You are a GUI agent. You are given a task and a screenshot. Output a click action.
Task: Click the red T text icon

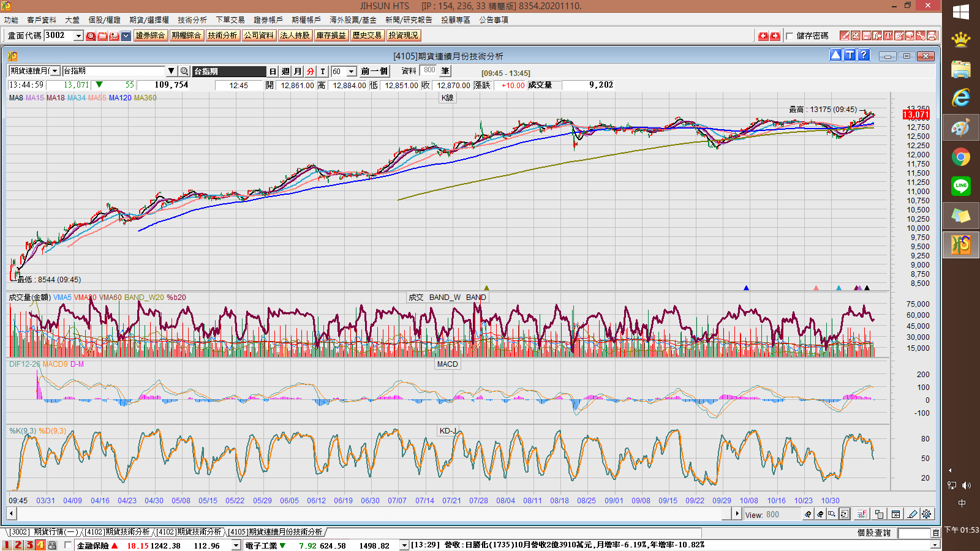(x=888, y=36)
